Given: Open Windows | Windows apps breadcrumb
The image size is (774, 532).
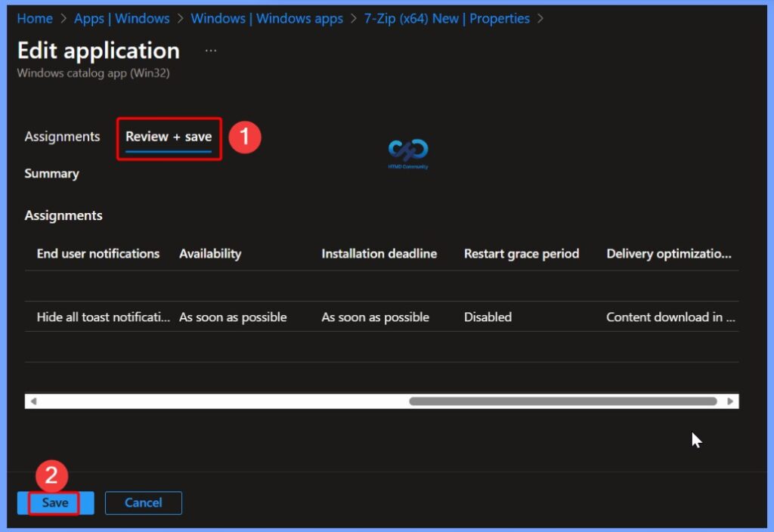Looking at the screenshot, I should point(266,18).
